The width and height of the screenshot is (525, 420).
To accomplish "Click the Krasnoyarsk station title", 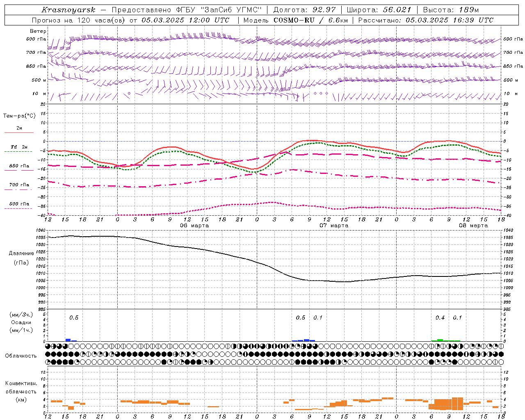I will tap(68, 10).
